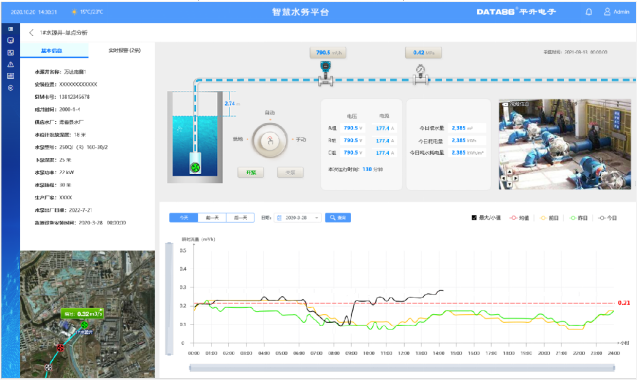Toggle the red 均值 legend series
Image resolution: width=638 pixels, height=380 pixels.
pos(519,218)
